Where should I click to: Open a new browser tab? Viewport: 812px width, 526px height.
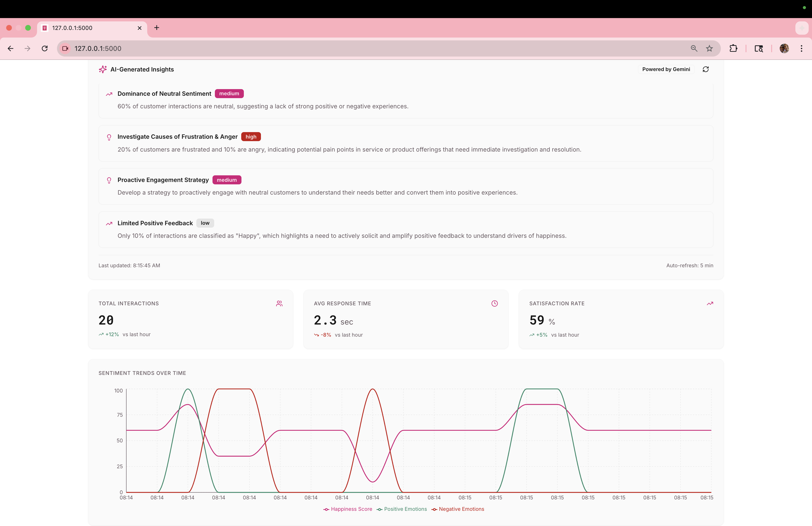coord(157,28)
